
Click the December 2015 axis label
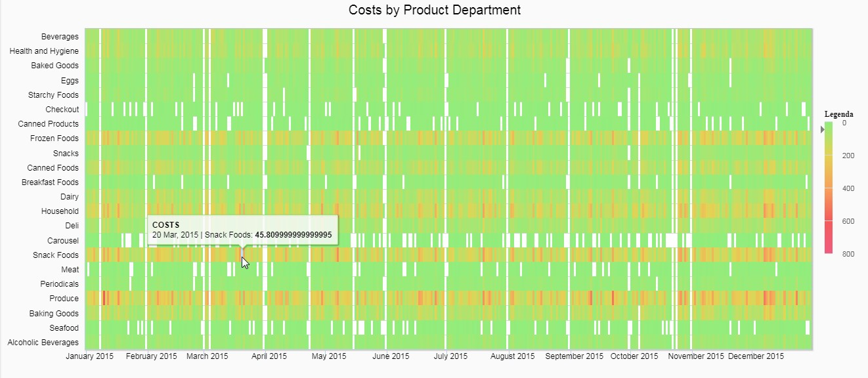tap(756, 356)
